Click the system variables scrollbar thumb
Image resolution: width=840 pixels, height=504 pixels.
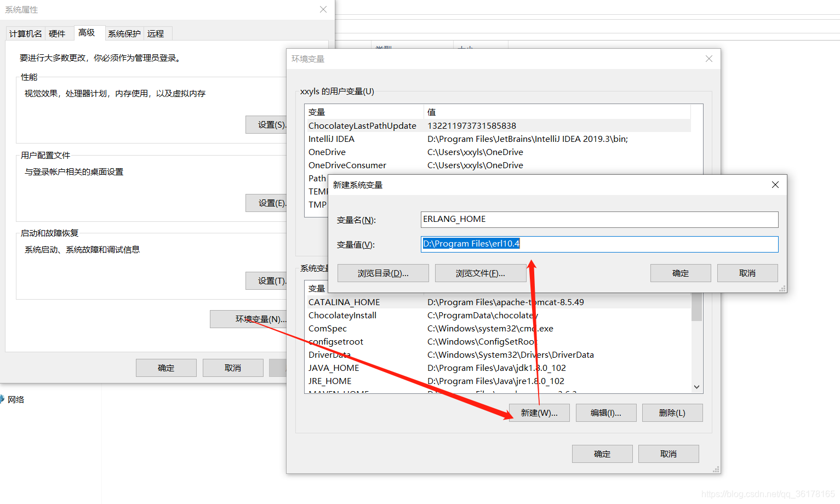[696, 307]
